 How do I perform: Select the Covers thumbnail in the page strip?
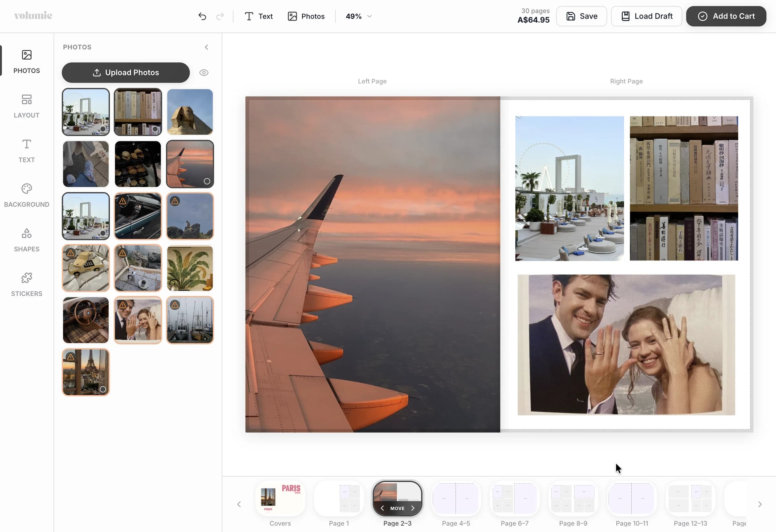[280, 499]
